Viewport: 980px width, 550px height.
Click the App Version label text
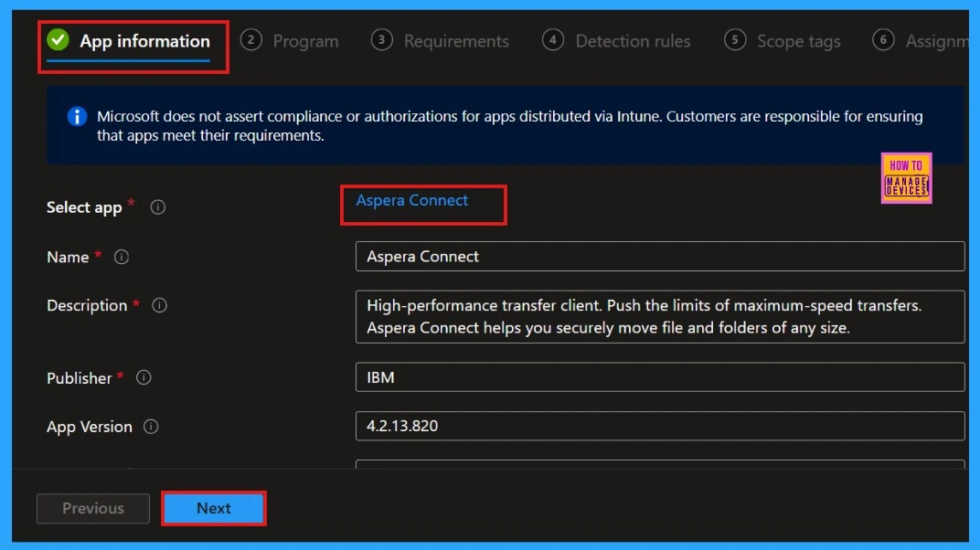coord(90,427)
